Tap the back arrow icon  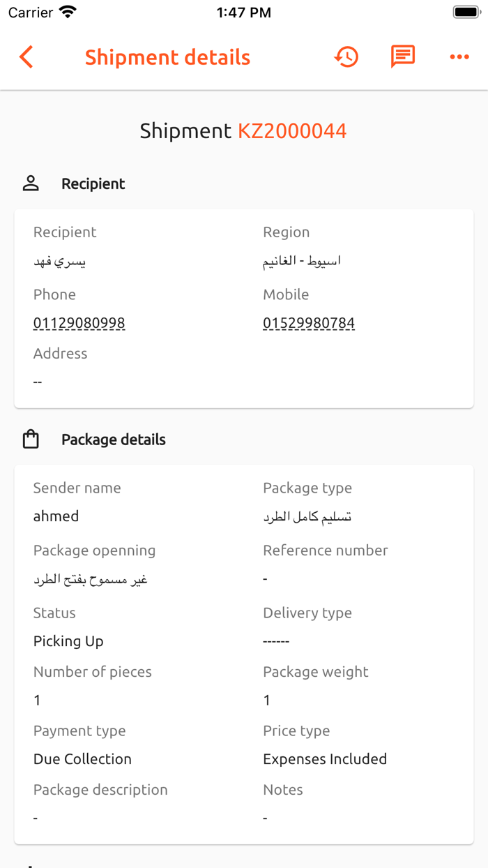click(x=26, y=57)
